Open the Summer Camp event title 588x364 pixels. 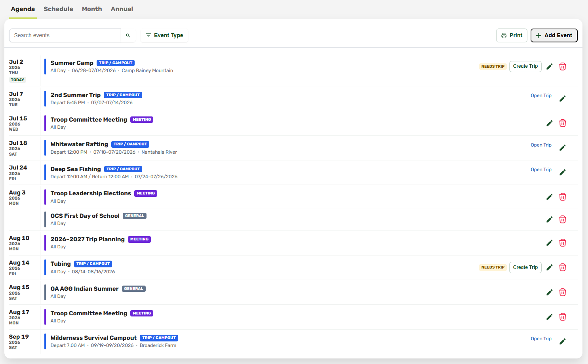coord(72,63)
